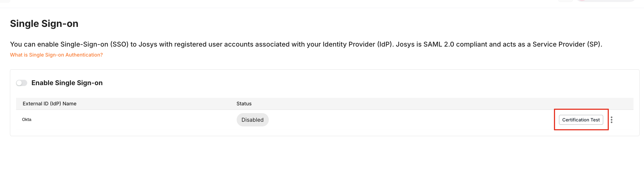Select the Okta identity provider name
644x183 pixels.
[27, 120]
